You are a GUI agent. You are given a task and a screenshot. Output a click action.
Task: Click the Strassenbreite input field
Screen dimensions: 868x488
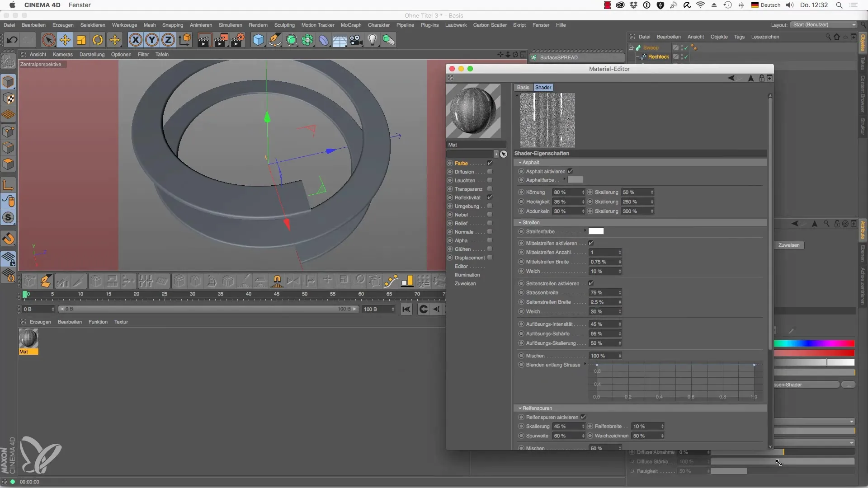pyautogui.click(x=603, y=293)
